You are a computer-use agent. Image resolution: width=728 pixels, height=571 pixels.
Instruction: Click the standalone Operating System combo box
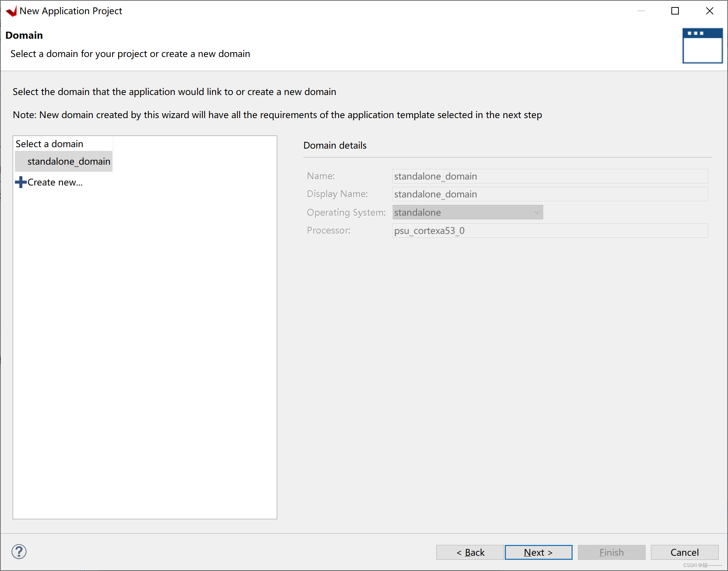(462, 212)
